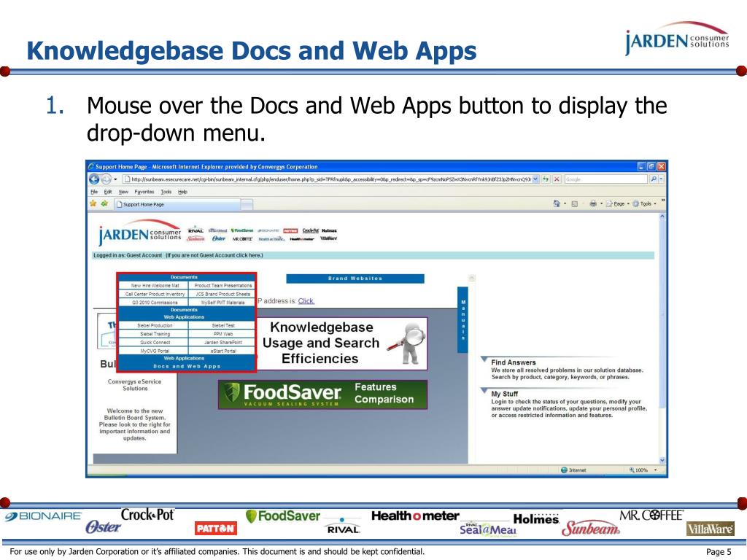Open Siebel Test web application

(223, 326)
